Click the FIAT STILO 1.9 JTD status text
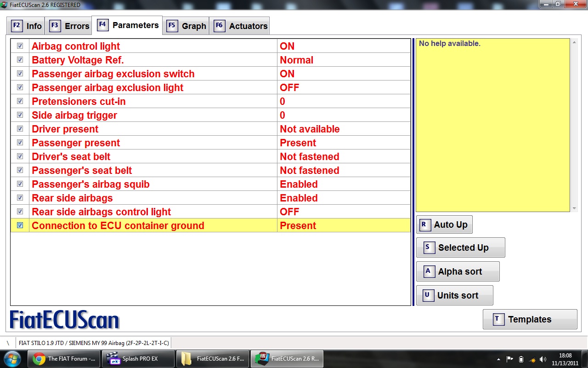This screenshot has width=588, height=368. tap(94, 343)
